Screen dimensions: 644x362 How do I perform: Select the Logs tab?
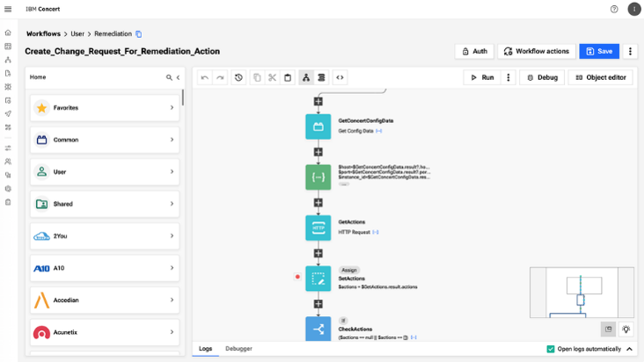205,349
